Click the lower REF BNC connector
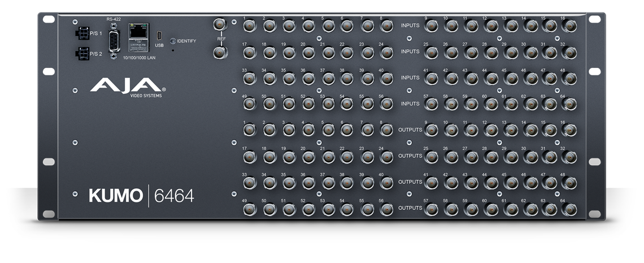 pyautogui.click(x=219, y=52)
